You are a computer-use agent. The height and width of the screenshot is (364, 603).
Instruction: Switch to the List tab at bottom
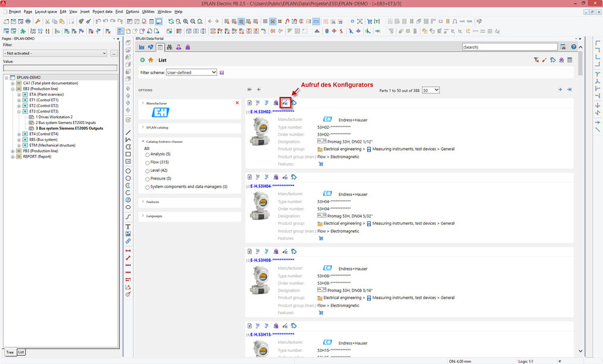click(21, 352)
